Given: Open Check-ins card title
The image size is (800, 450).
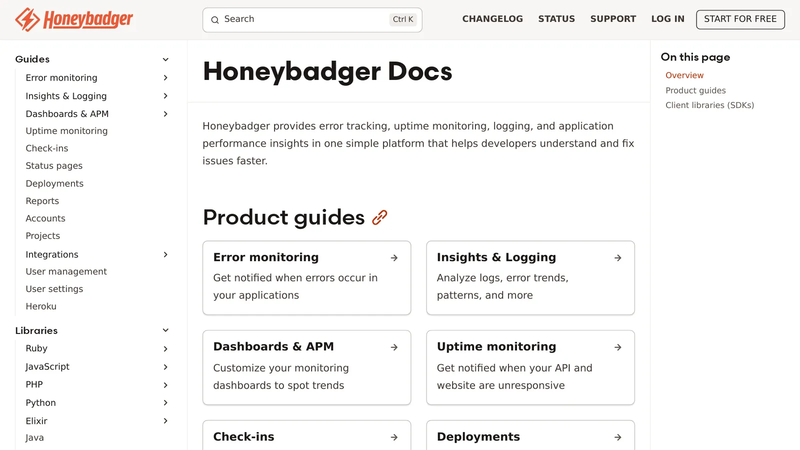Looking at the screenshot, I should 243,437.
